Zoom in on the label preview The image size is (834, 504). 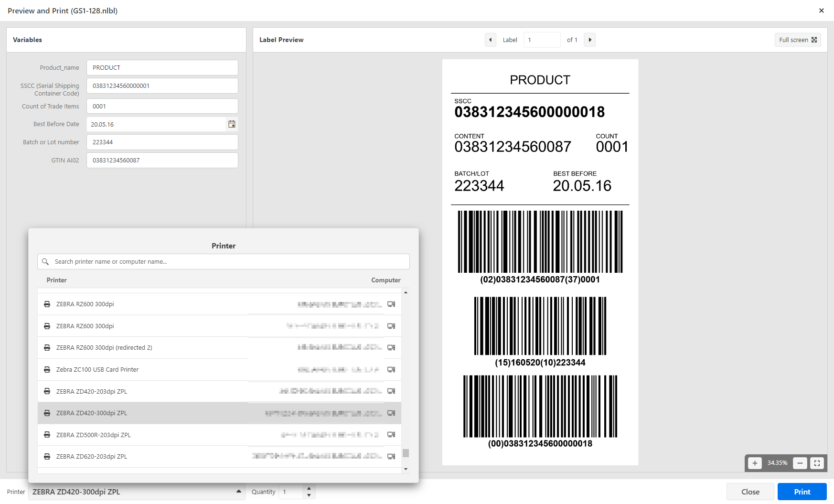click(x=755, y=463)
